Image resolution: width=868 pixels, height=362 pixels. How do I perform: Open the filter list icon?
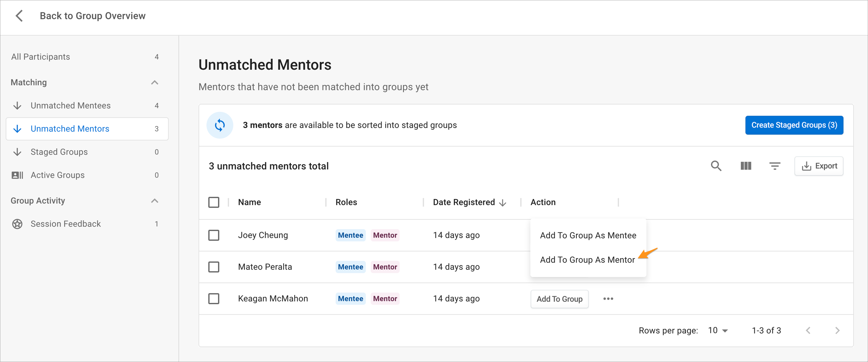(x=775, y=166)
